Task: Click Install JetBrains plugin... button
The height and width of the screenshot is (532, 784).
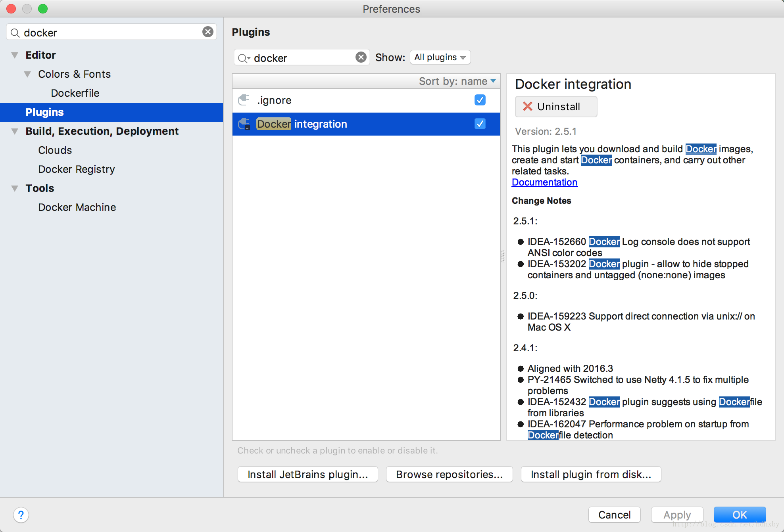Action: (x=307, y=475)
